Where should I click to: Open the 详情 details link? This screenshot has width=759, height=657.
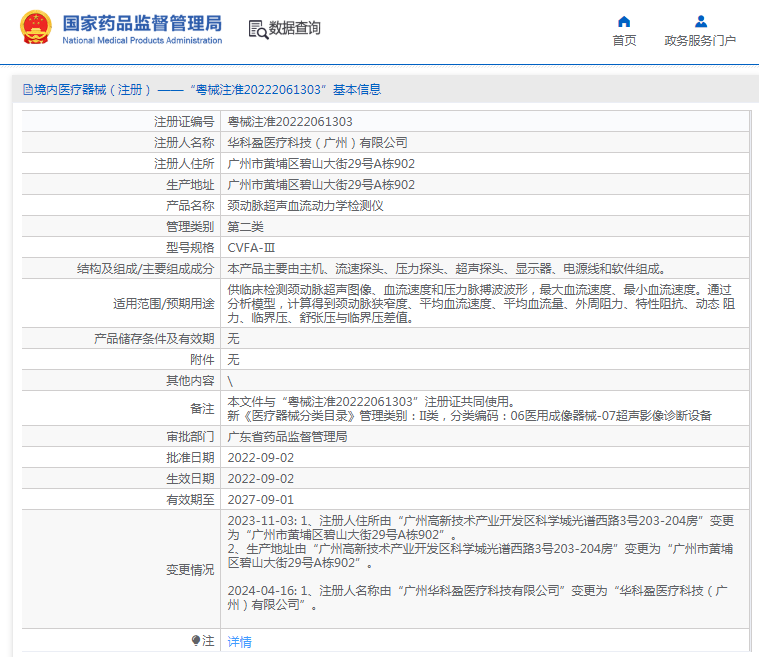point(240,642)
